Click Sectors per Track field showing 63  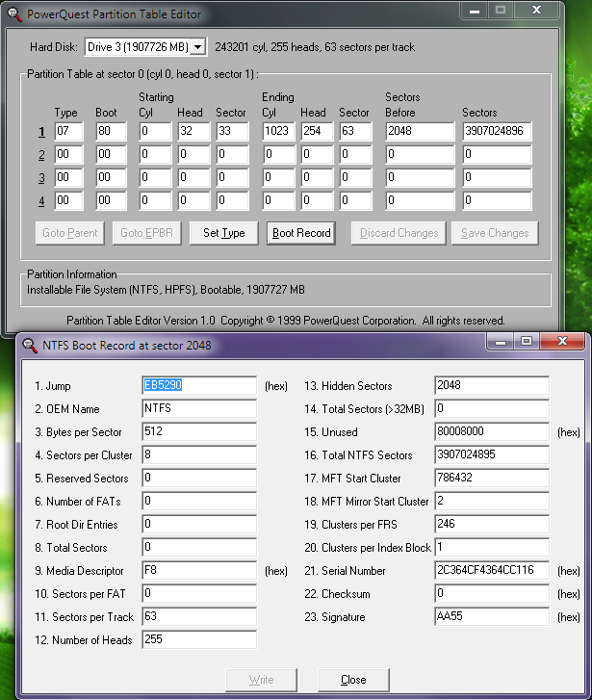click(199, 616)
